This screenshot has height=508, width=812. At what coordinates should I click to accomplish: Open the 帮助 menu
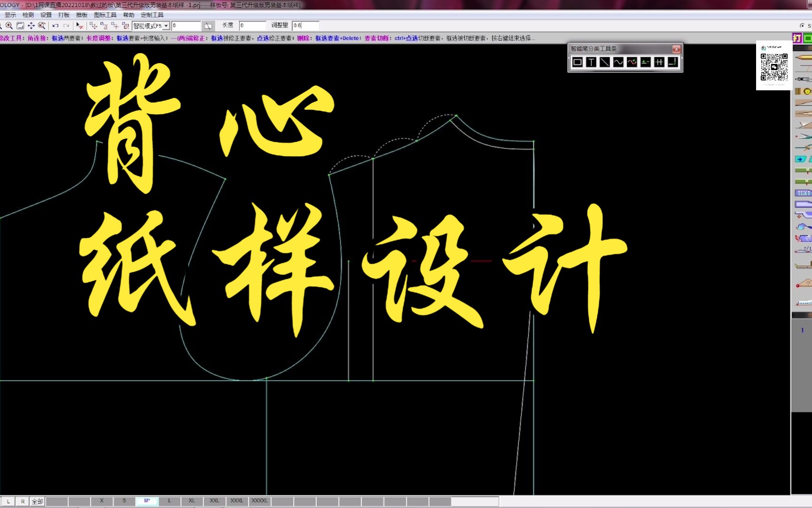[x=129, y=15]
